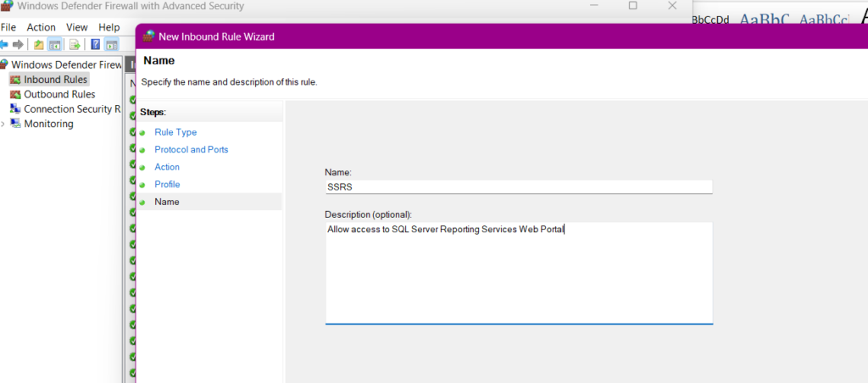Click the Export List toolbar icon
Image resolution: width=868 pixels, height=383 pixels.
point(75,45)
